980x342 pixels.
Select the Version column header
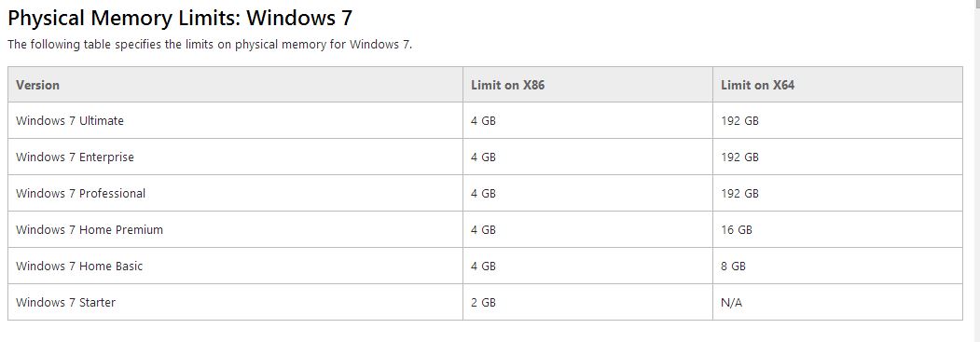click(x=37, y=85)
